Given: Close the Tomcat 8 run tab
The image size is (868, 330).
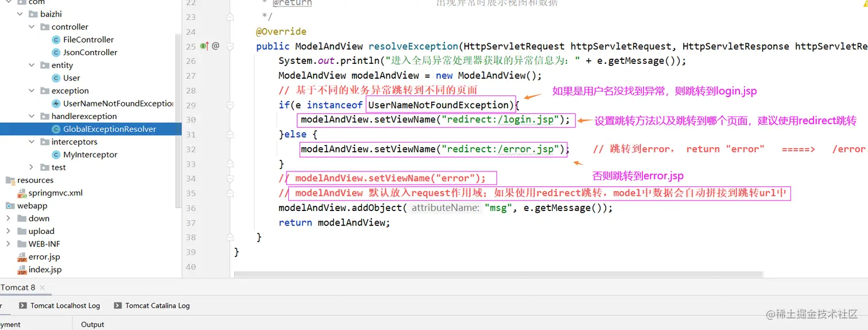Looking at the screenshot, I should pyautogui.click(x=43, y=287).
